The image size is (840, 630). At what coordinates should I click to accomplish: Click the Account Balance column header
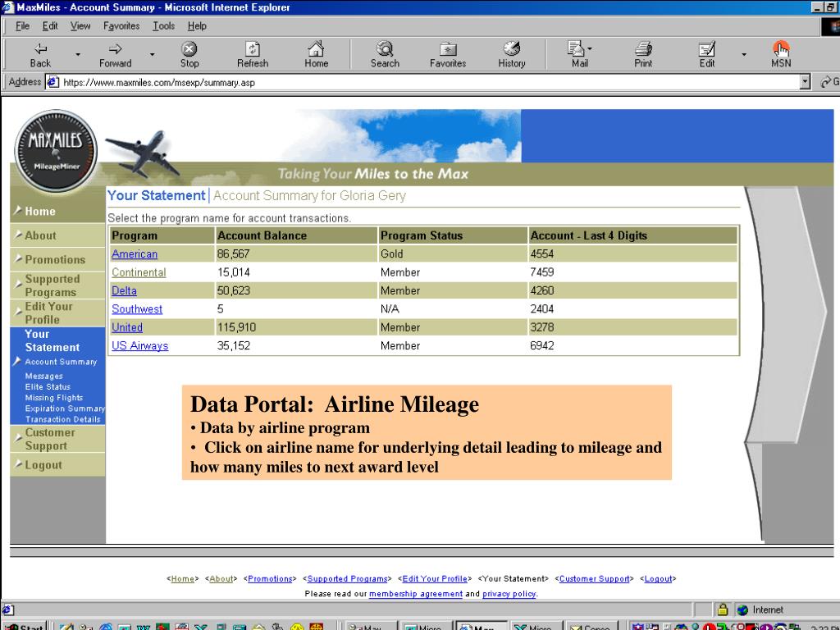[296, 235]
